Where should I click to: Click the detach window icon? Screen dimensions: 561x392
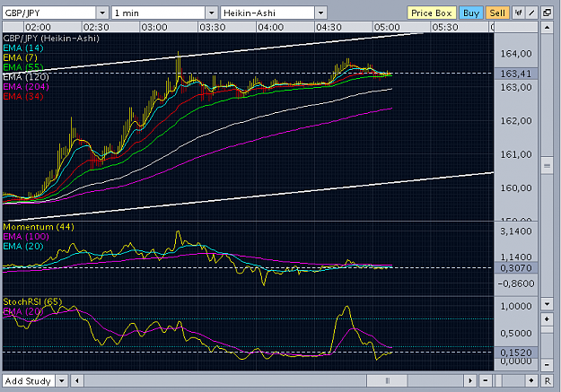pos(547,13)
